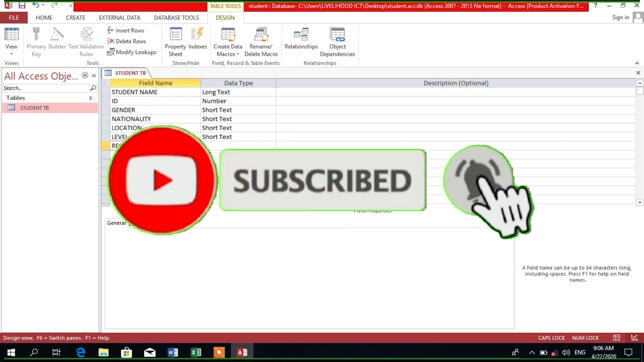
Task: Click taskbar Search icon
Action: 34,352
